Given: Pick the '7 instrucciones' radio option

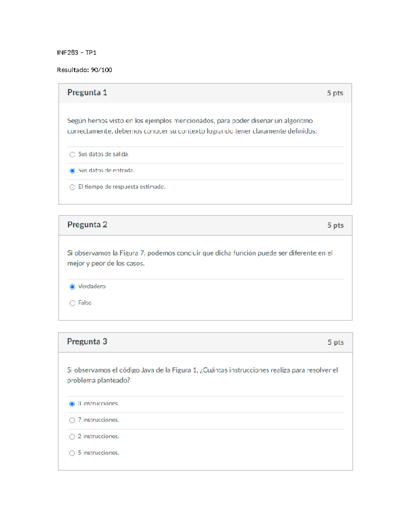Looking at the screenshot, I should (72, 420).
